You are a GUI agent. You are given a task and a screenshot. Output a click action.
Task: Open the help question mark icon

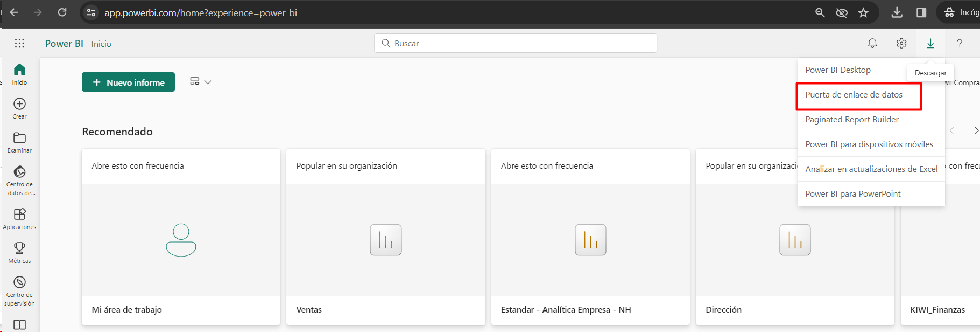coord(960,43)
